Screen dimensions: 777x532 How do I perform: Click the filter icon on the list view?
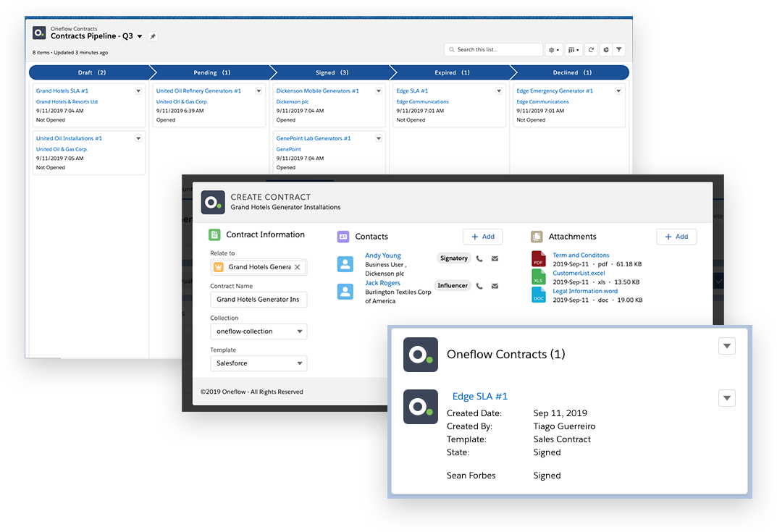pyautogui.click(x=619, y=49)
